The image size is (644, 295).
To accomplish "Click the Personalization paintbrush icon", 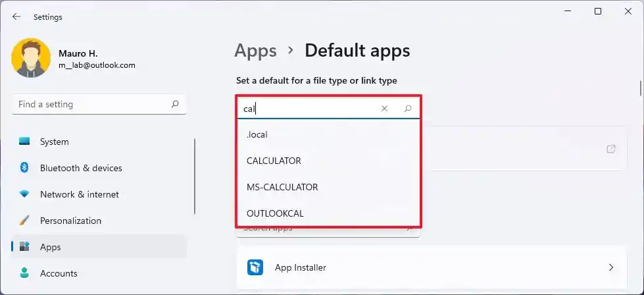I will 24,221.
